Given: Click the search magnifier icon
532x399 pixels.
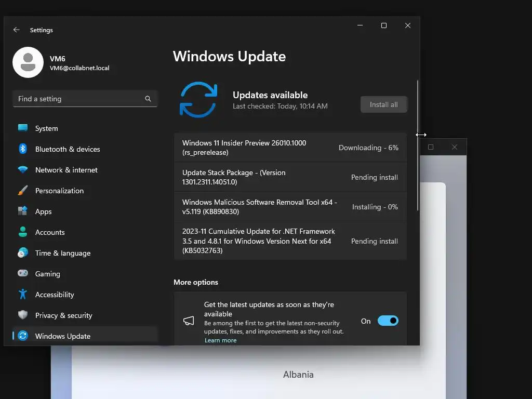Looking at the screenshot, I should 148,99.
